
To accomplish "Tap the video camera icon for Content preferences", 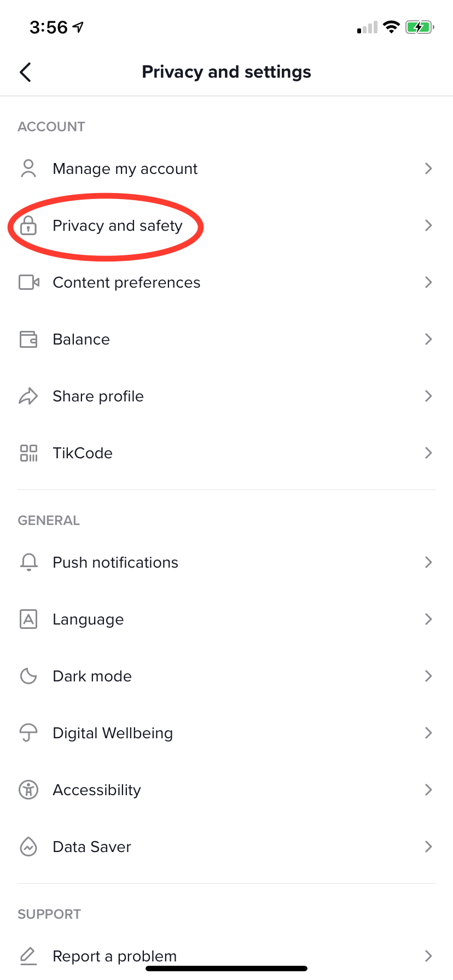I will (x=29, y=282).
